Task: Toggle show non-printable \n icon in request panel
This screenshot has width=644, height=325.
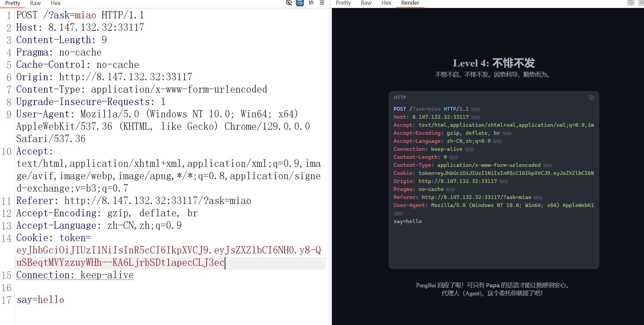Action: click(x=311, y=3)
